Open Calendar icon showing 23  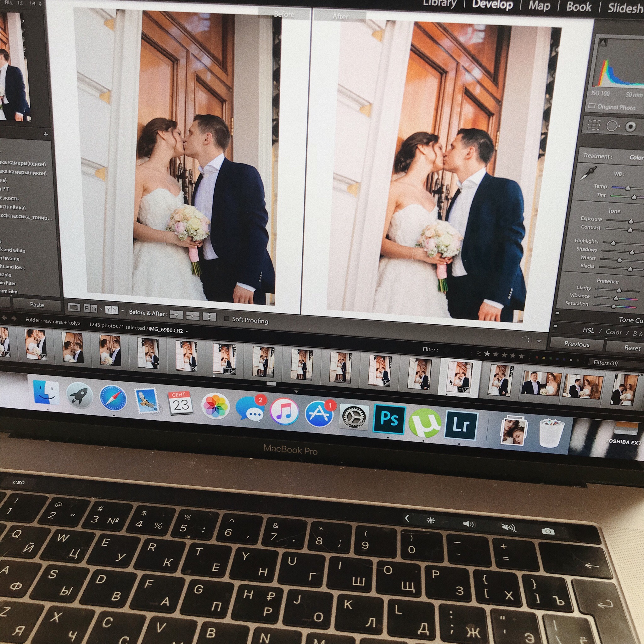[x=181, y=403]
